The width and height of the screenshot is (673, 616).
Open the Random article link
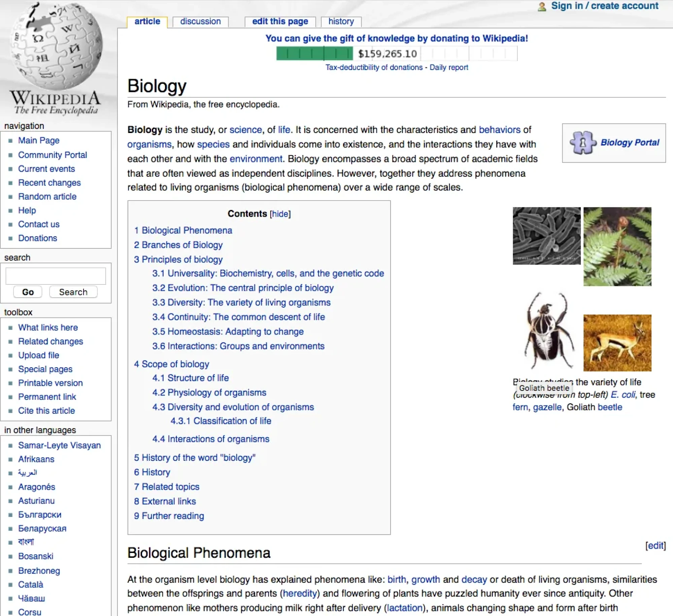[x=47, y=197]
